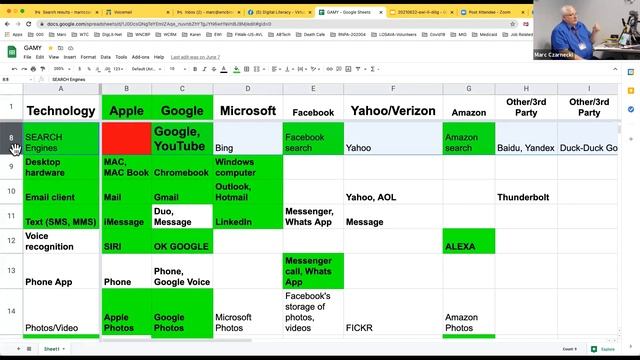Open the more number formats 123 dropdown
Viewport: 640px width, 360px height.
[x=118, y=69]
